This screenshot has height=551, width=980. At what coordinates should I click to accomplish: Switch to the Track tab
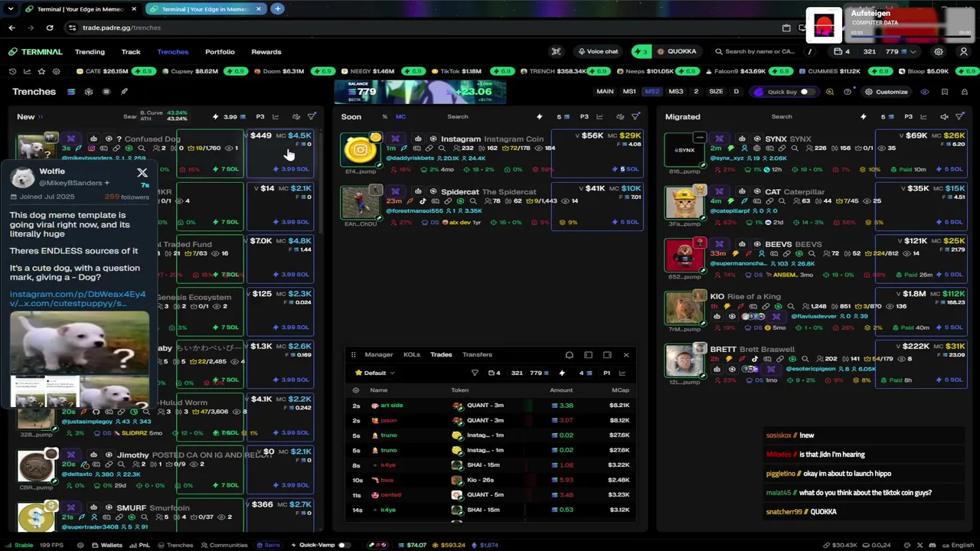(131, 52)
